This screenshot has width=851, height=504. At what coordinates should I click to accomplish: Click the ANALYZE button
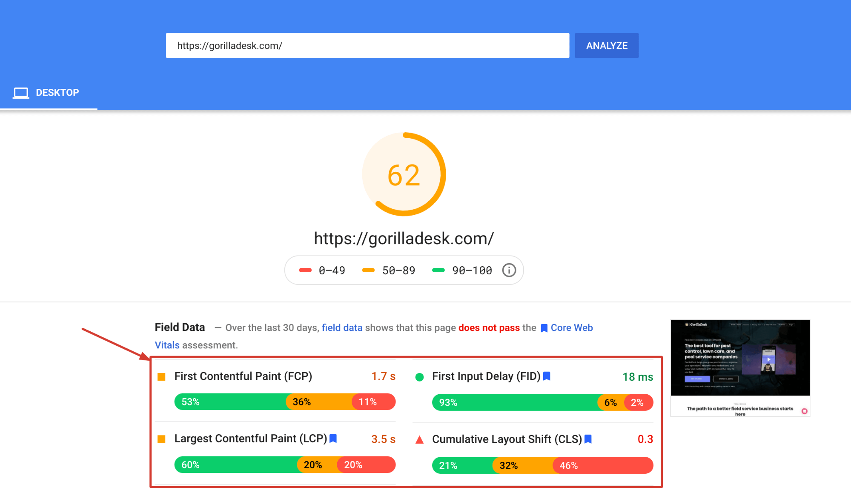tap(607, 46)
